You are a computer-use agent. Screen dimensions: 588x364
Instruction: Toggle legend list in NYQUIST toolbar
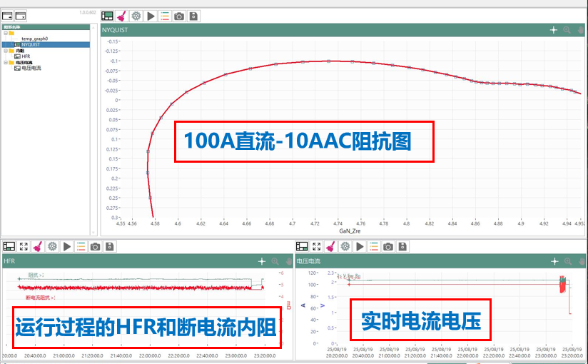tap(165, 16)
